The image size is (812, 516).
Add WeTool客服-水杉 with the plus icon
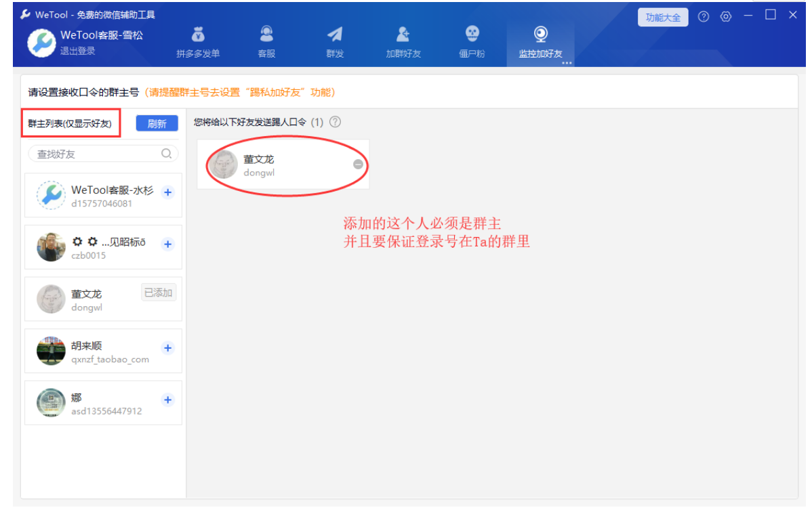click(x=168, y=192)
